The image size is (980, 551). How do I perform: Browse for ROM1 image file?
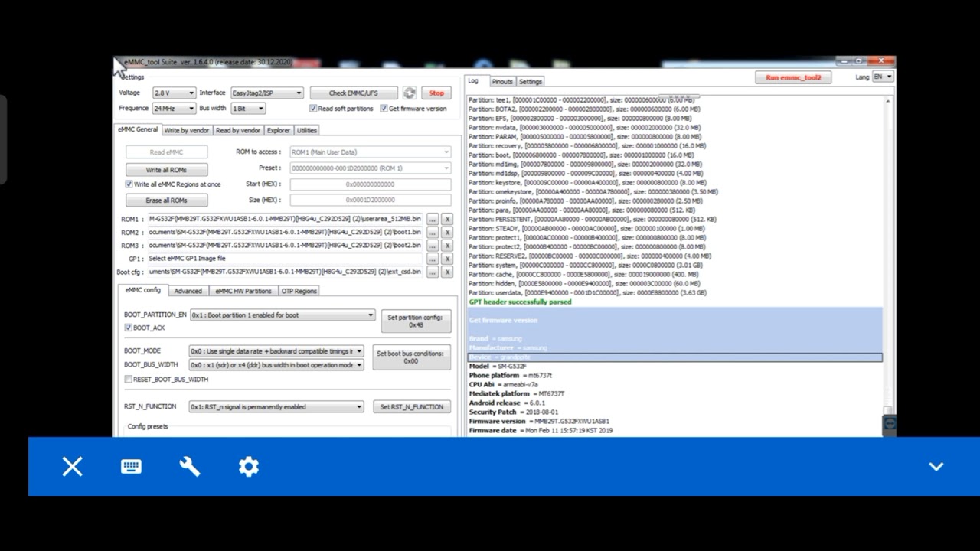pos(433,219)
